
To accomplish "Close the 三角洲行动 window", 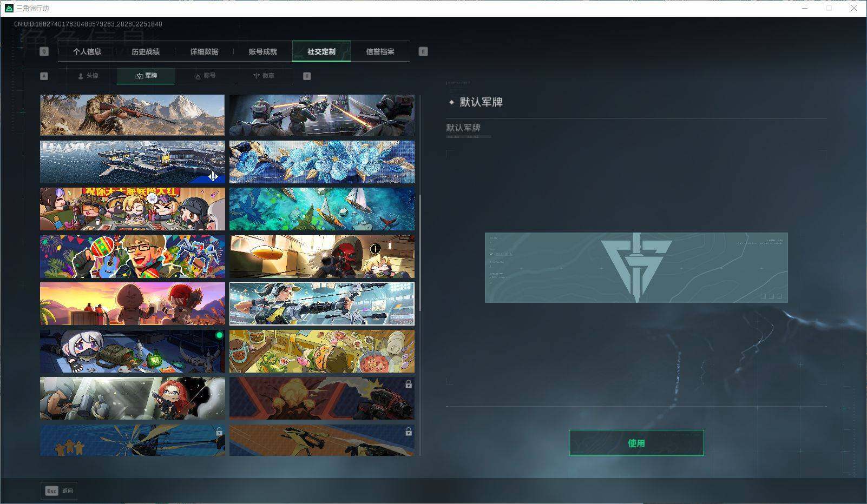I will tap(853, 8).
